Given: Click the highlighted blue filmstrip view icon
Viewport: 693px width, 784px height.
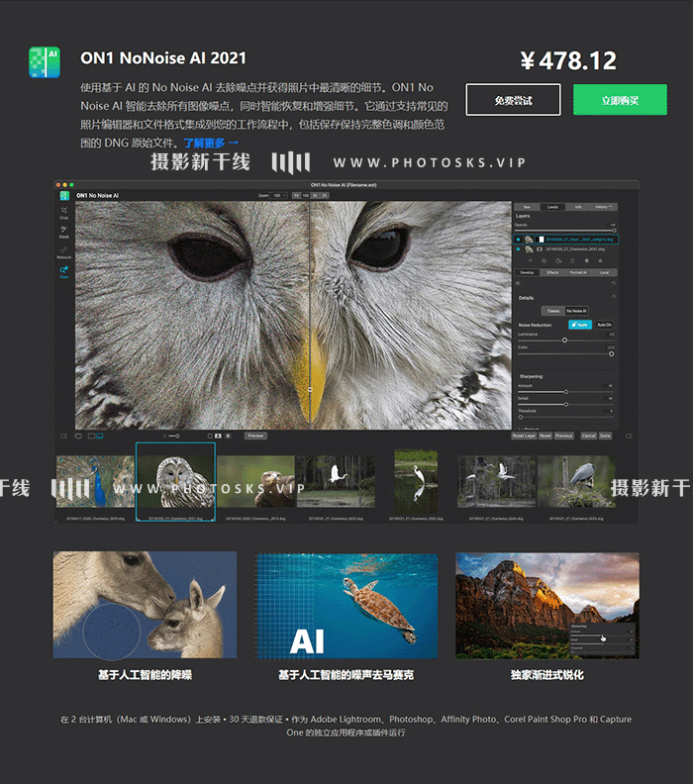Looking at the screenshot, I should click(100, 436).
